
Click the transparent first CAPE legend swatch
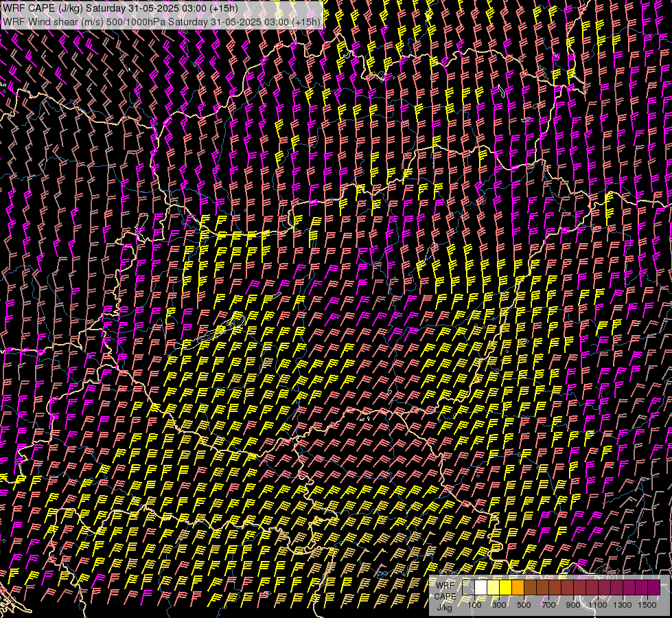click(x=468, y=587)
